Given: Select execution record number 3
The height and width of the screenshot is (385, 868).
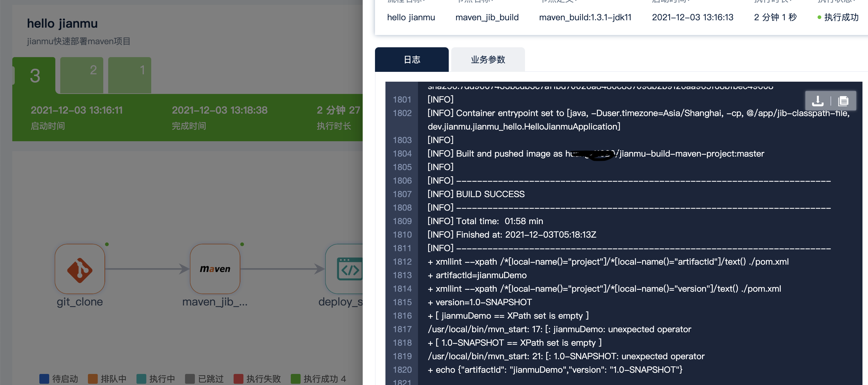Looking at the screenshot, I should point(34,76).
